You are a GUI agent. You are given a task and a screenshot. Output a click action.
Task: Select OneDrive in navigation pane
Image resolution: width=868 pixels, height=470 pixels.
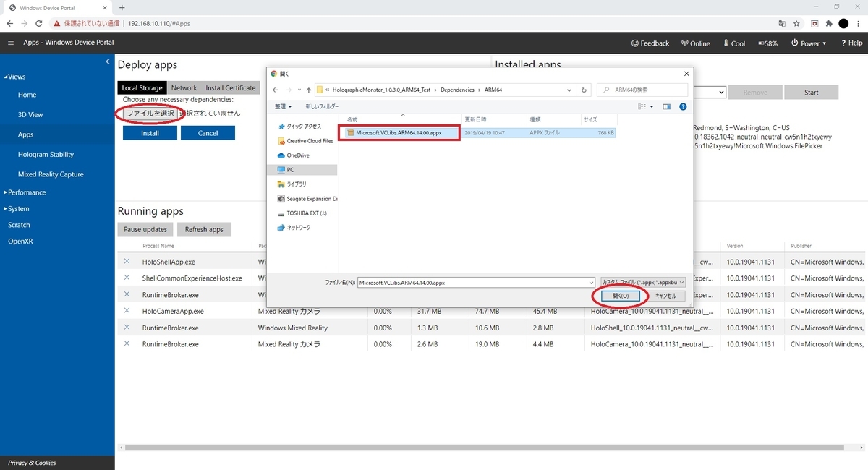[x=293, y=155]
